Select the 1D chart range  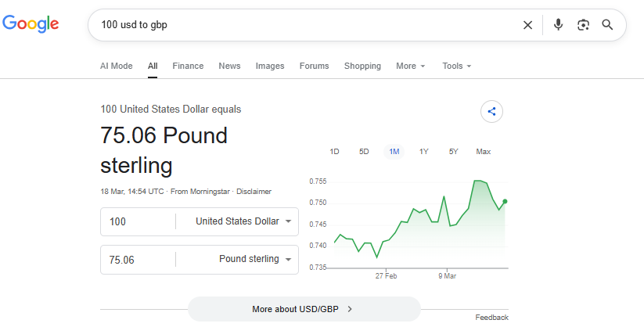click(x=334, y=152)
